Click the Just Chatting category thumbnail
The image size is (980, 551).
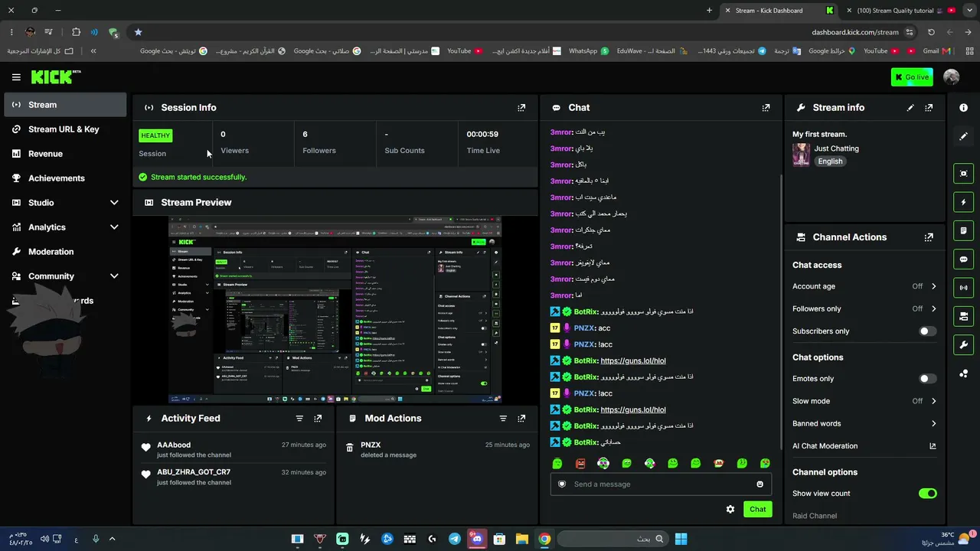801,155
